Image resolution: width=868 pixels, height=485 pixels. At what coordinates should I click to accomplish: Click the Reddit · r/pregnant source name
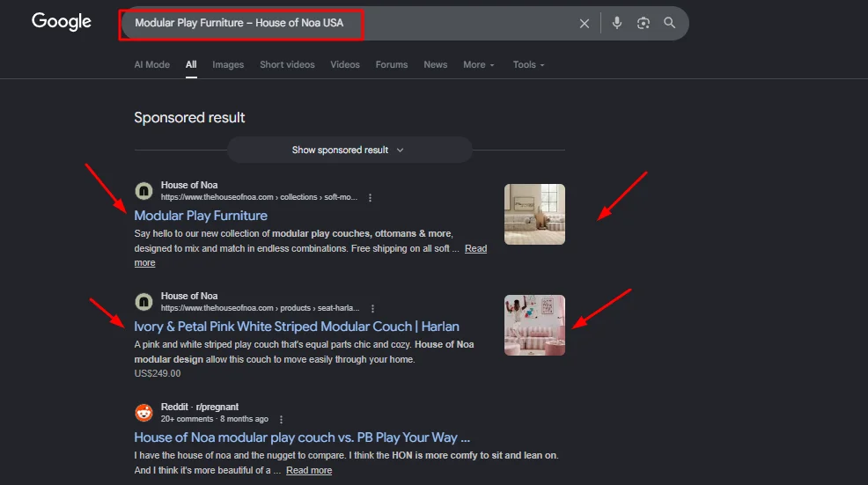pos(200,407)
